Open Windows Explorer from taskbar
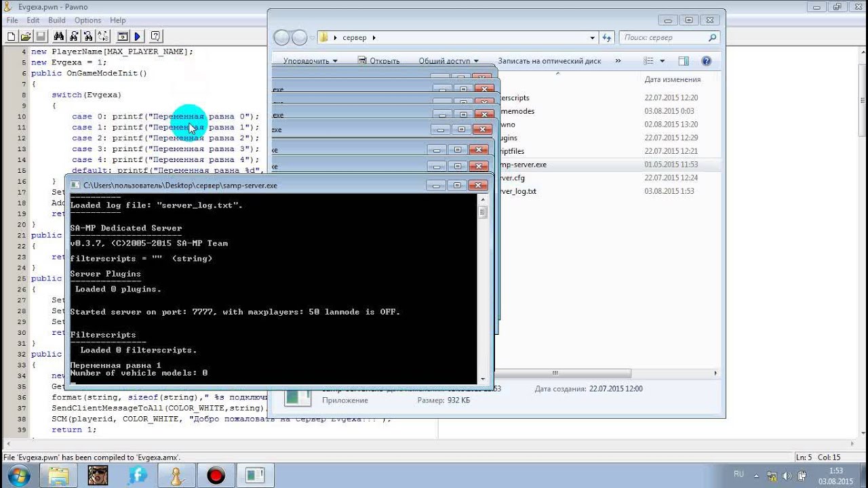Image resolution: width=868 pixels, height=488 pixels. [x=58, y=475]
